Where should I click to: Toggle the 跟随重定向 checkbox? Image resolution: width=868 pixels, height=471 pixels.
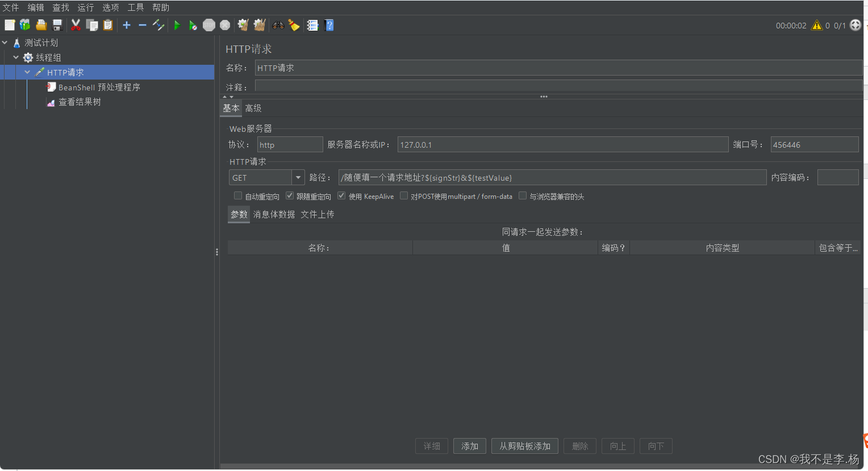tap(290, 195)
